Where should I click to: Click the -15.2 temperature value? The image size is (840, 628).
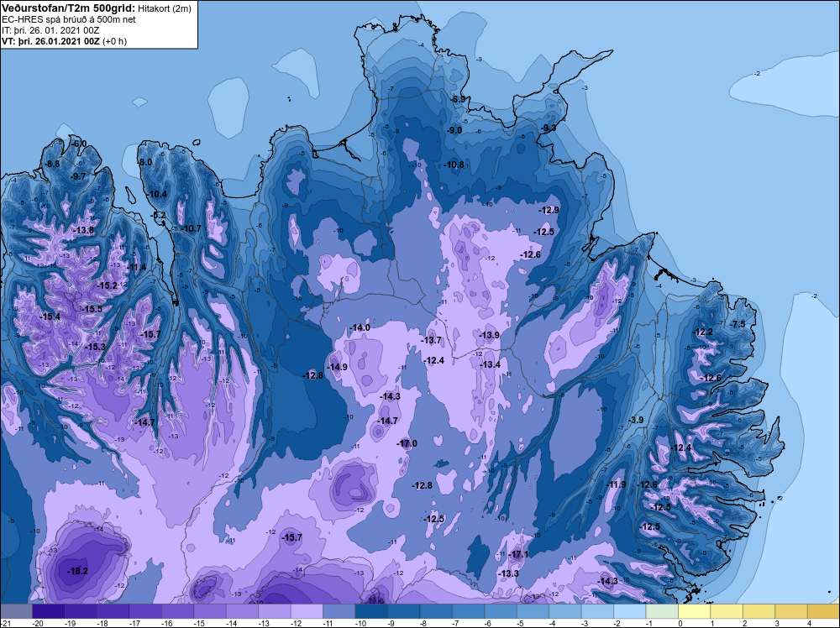[107, 286]
